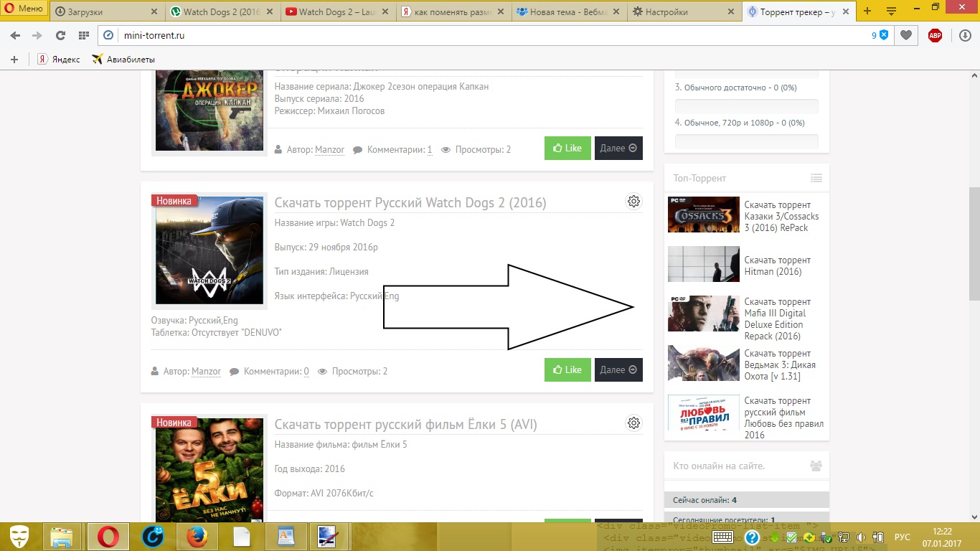Select the text Формат: AVI 2076Кбит/с
Viewport: 980px width, 551px height.
pyautogui.click(x=324, y=493)
